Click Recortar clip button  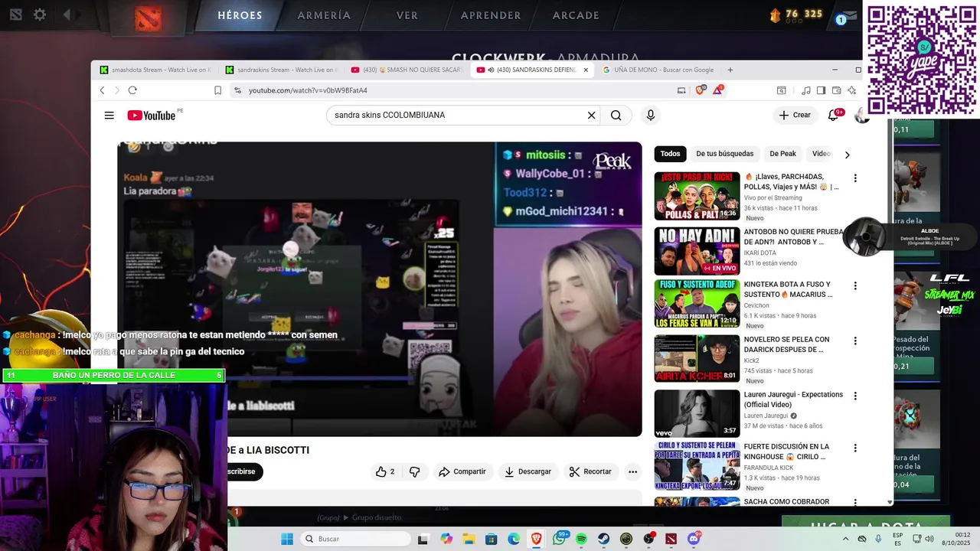tap(590, 471)
